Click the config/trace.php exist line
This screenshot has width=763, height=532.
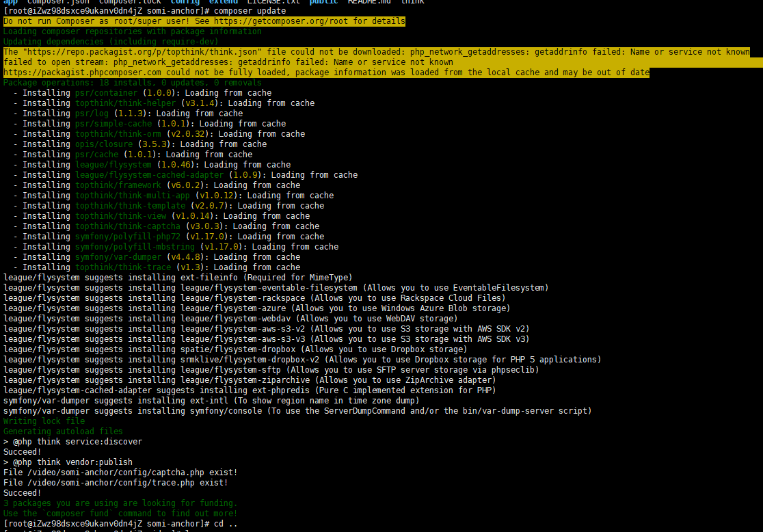(116, 482)
